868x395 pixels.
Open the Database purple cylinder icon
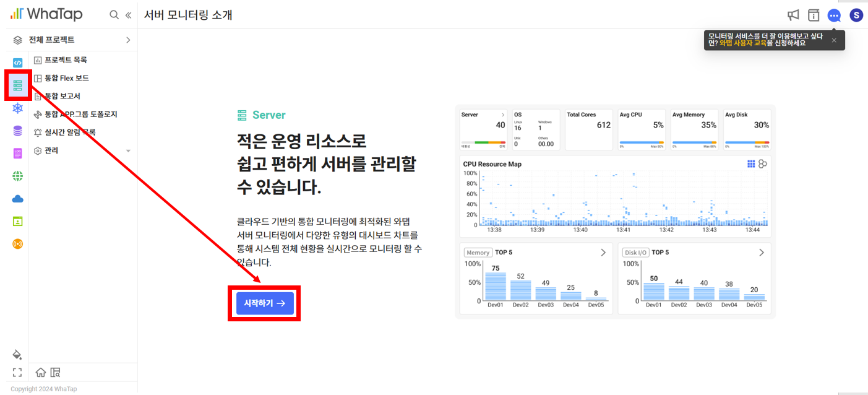(17, 131)
